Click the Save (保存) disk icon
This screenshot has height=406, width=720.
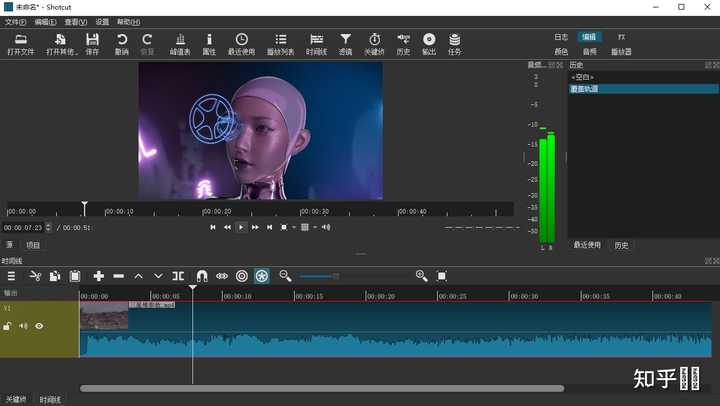pos(92,41)
